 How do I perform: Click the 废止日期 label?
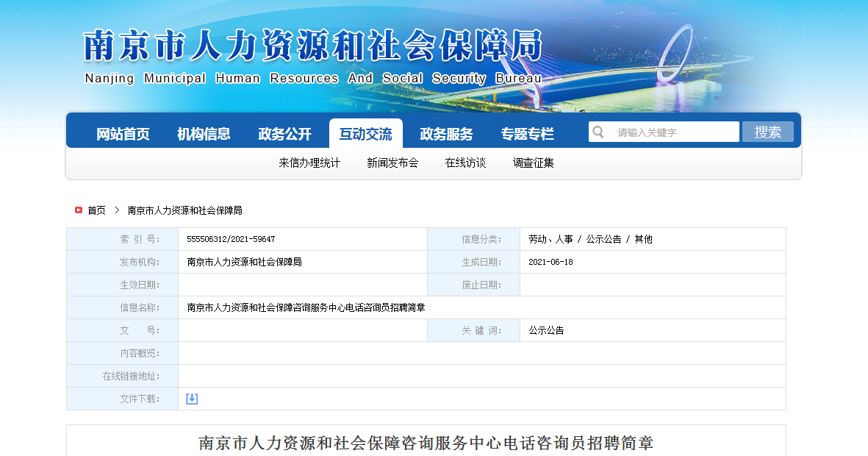coord(481,285)
